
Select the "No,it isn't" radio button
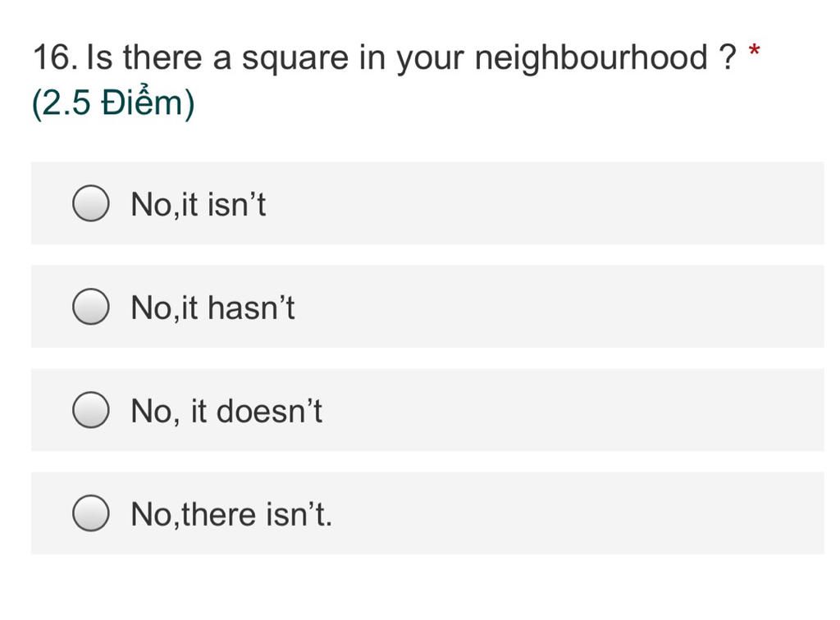click(x=91, y=203)
